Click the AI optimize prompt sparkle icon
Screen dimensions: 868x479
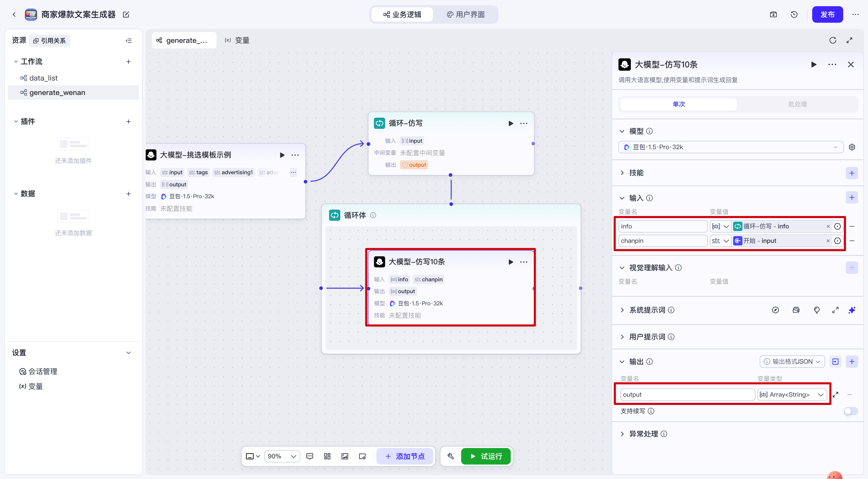851,310
